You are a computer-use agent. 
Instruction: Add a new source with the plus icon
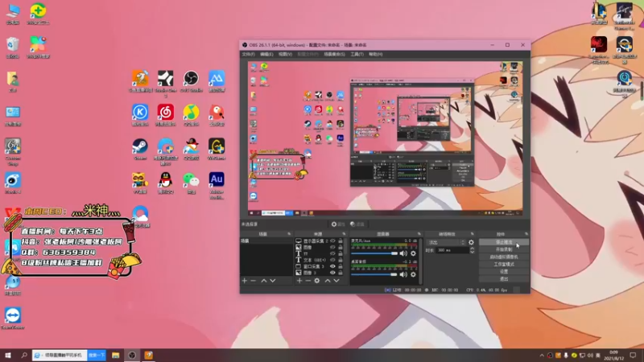tap(299, 281)
